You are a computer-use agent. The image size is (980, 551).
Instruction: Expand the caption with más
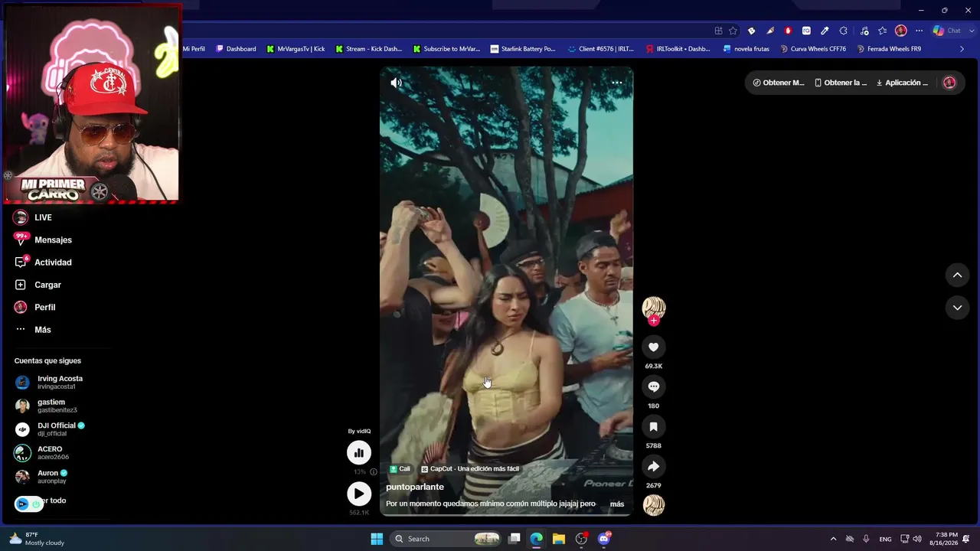coord(617,504)
